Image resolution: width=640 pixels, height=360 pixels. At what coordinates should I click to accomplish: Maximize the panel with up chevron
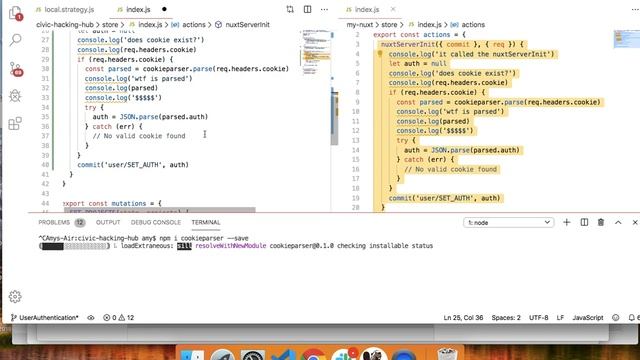point(618,222)
